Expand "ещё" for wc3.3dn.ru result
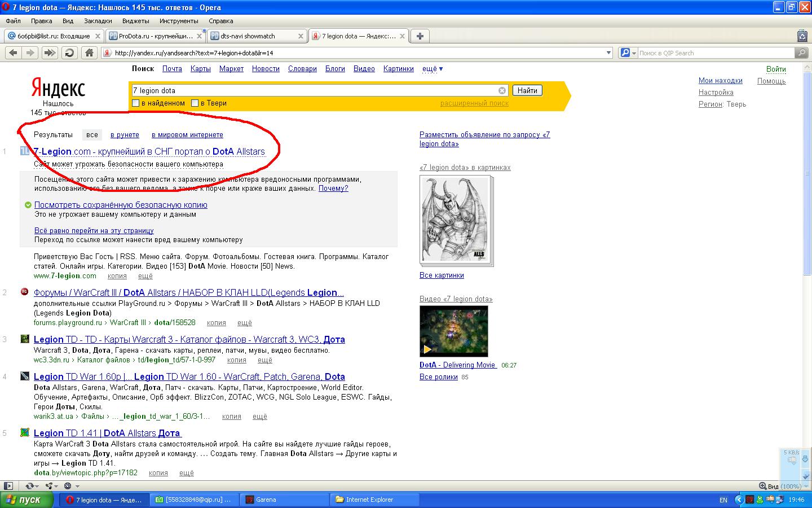Viewport: 812px width, 508px height. click(x=265, y=360)
